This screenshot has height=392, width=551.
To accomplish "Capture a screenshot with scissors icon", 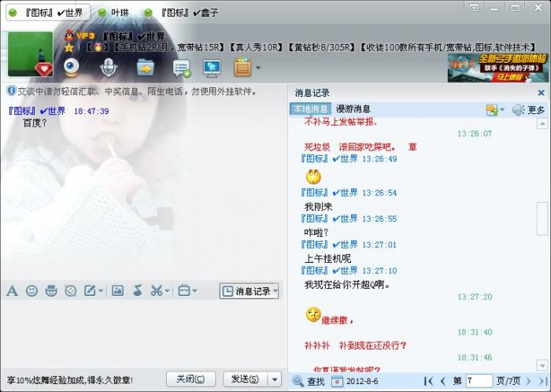I will click(157, 290).
